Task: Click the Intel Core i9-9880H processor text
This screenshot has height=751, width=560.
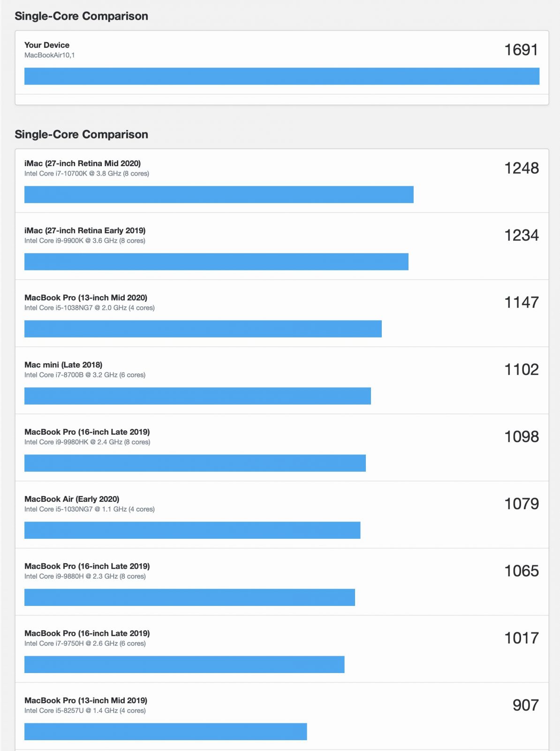Action: [85, 576]
